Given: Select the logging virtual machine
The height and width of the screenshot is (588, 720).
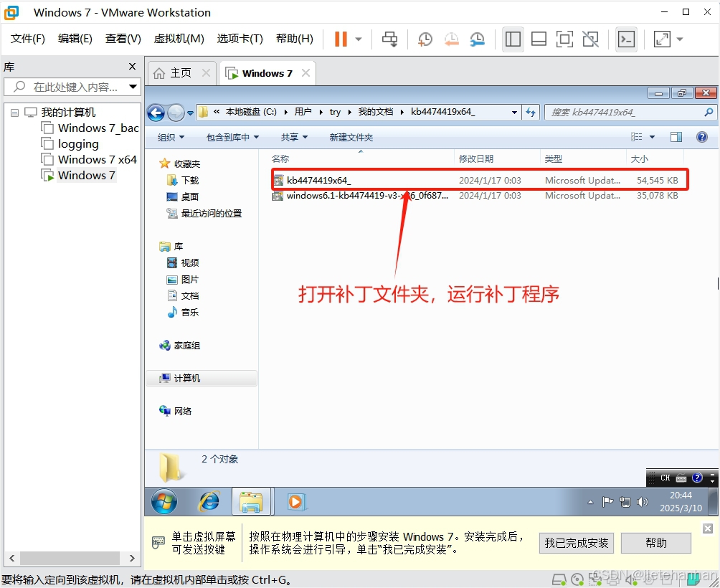Looking at the screenshot, I should 70,144.
